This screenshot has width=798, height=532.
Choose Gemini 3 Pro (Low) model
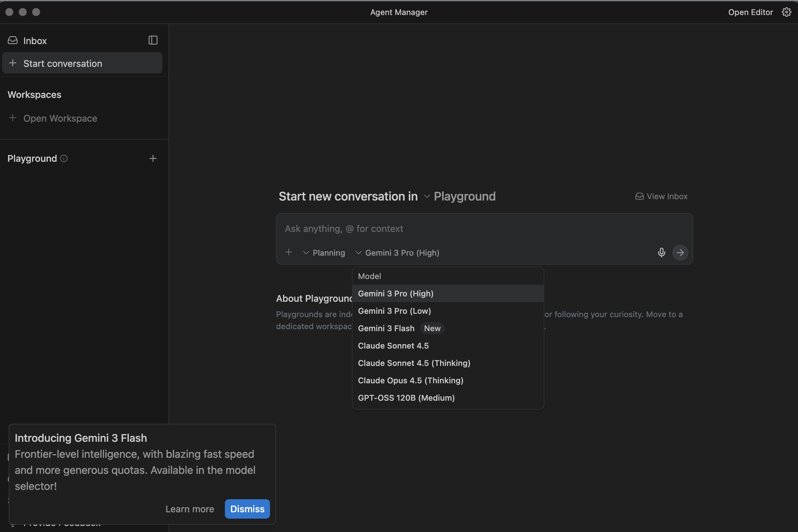448,311
